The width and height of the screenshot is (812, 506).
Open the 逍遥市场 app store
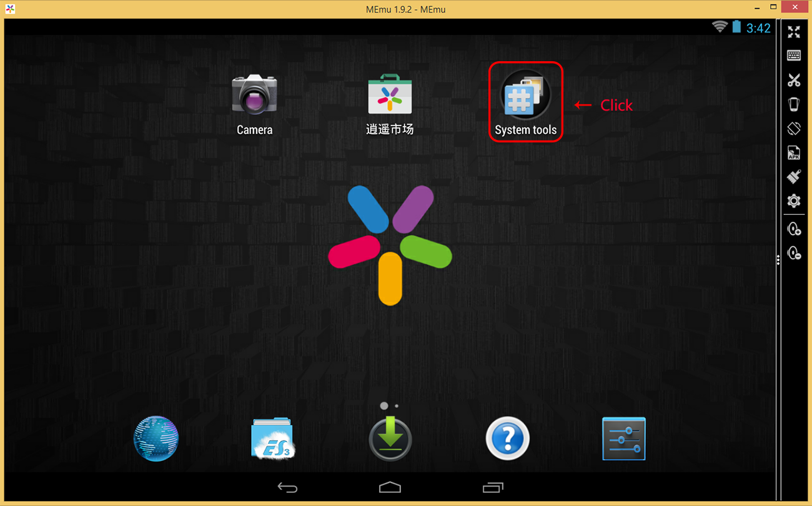click(390, 95)
